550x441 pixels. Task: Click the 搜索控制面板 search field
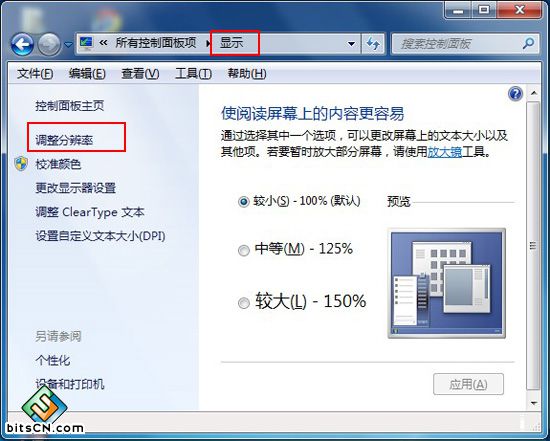(456, 44)
